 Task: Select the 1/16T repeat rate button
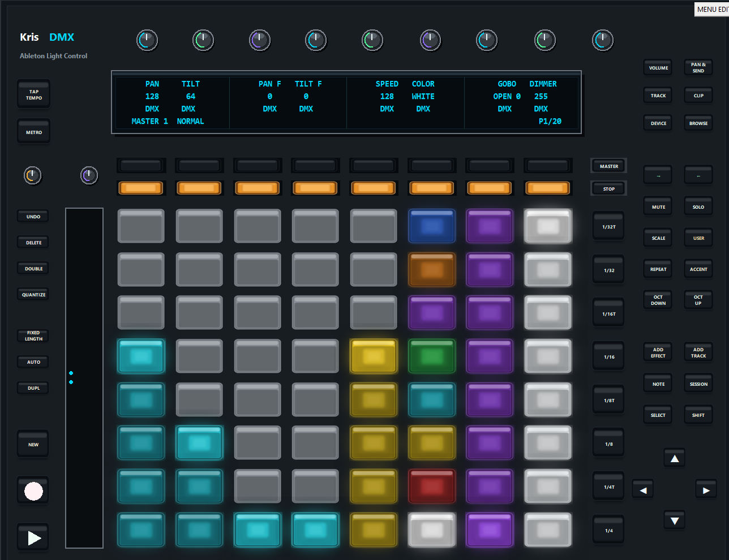tap(608, 314)
